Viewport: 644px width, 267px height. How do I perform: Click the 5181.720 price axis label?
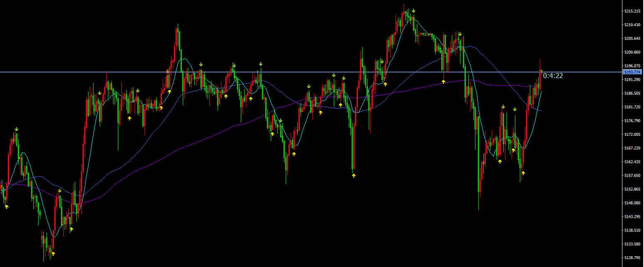coord(632,107)
